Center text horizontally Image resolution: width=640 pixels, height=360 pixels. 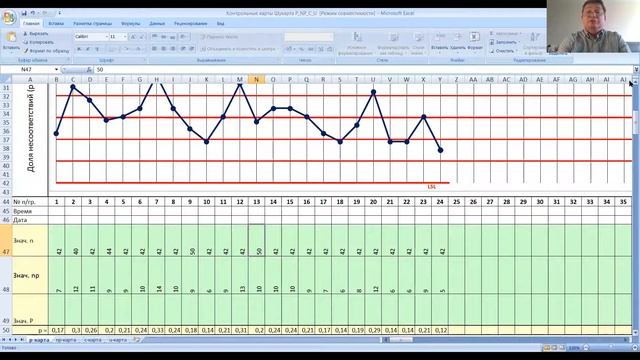pos(164,49)
